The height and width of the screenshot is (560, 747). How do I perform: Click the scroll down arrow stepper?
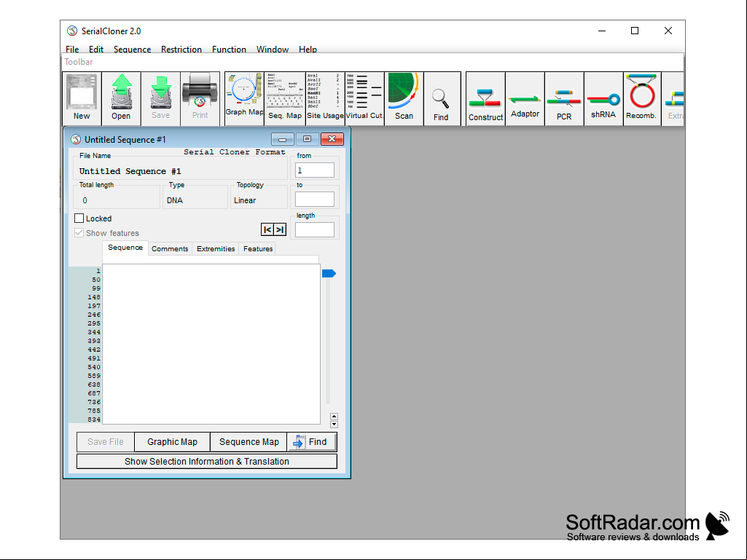coord(334,425)
